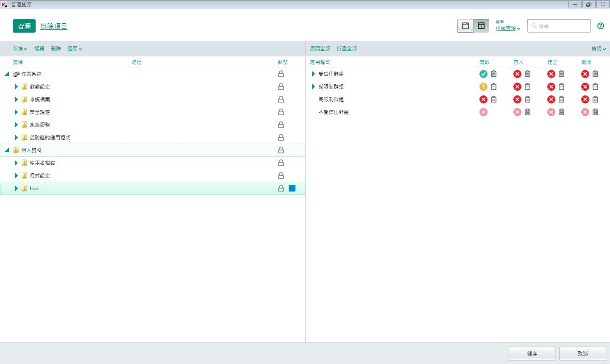Click the 取消 button
The height and width of the screenshot is (364, 610).
[583, 353]
